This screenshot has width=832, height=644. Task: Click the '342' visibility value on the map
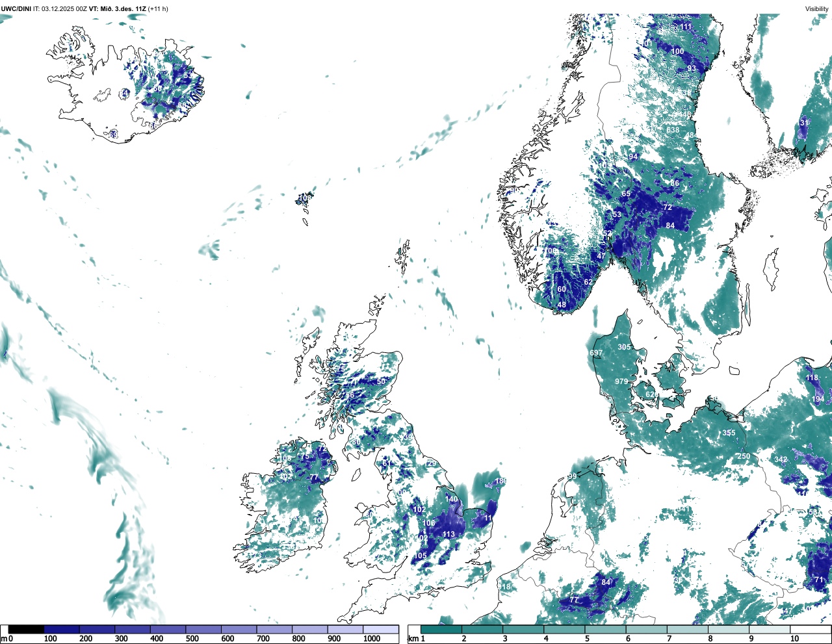(x=781, y=459)
